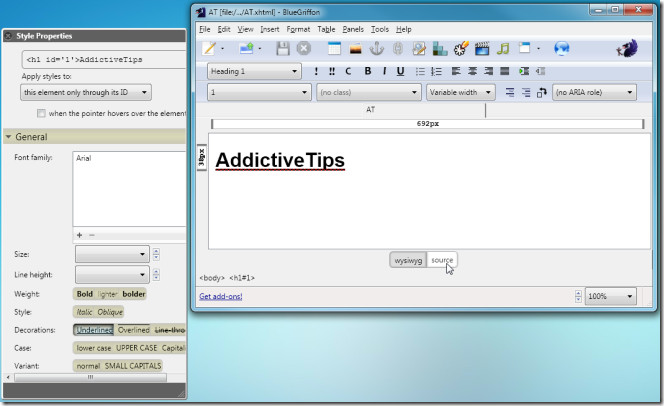The width and height of the screenshot is (664, 406).
Task: Open the ID dropdown showing 1
Action: [259, 92]
